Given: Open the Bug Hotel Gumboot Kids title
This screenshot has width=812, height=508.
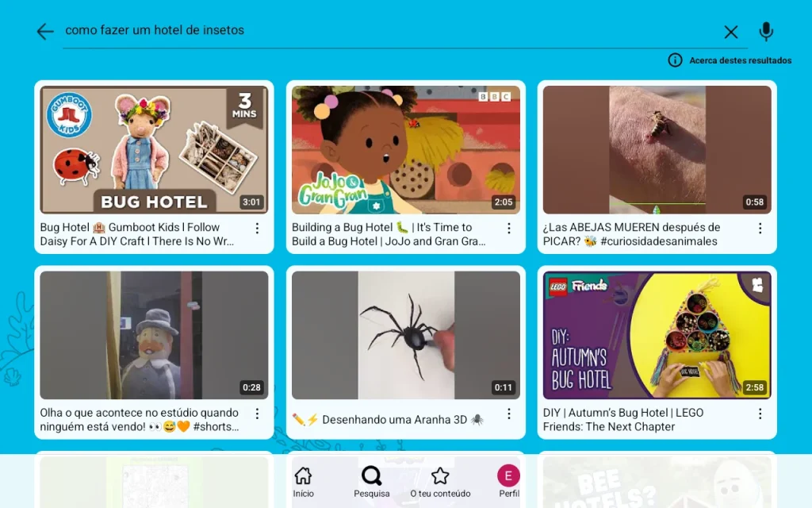Looking at the screenshot, I should tap(136, 234).
